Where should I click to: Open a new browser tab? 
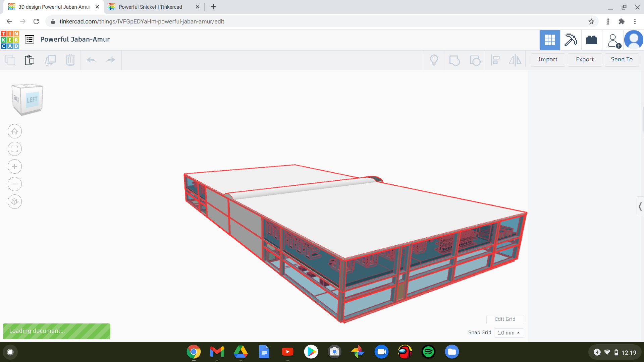point(213,7)
